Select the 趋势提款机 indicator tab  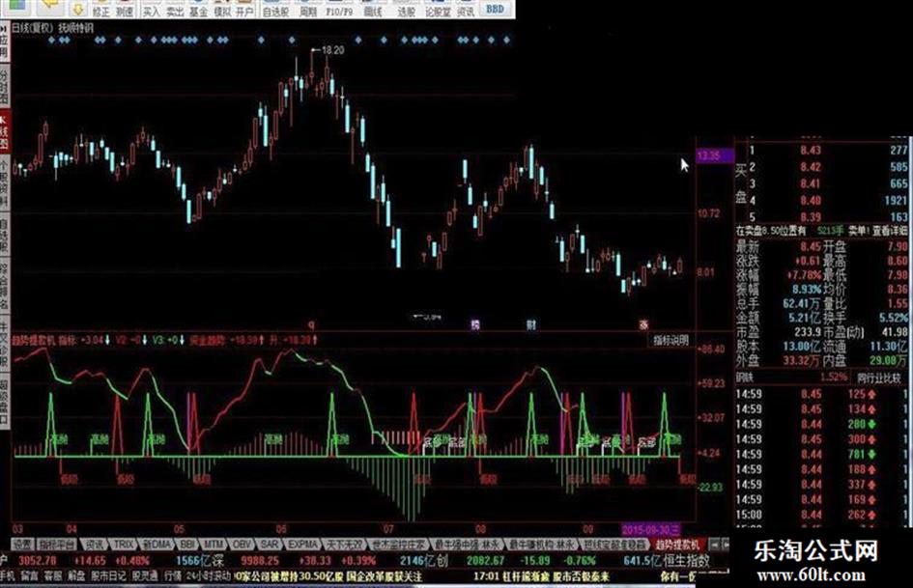676,545
